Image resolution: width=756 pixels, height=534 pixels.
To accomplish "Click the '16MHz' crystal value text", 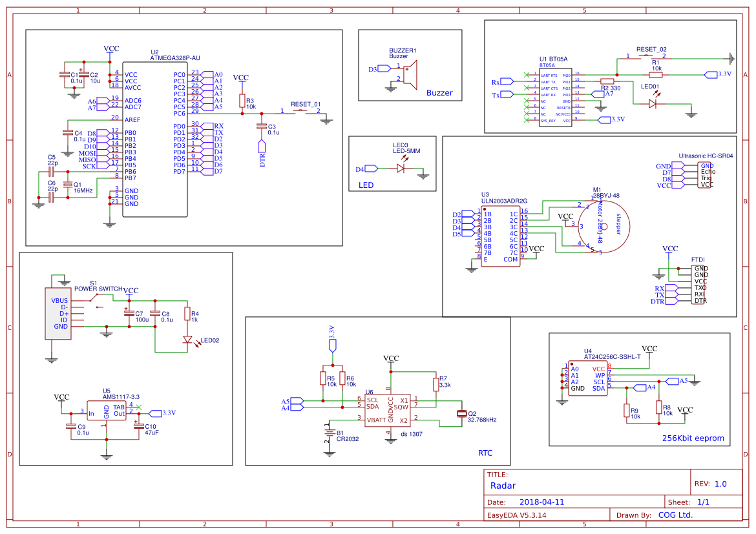I will [83, 190].
